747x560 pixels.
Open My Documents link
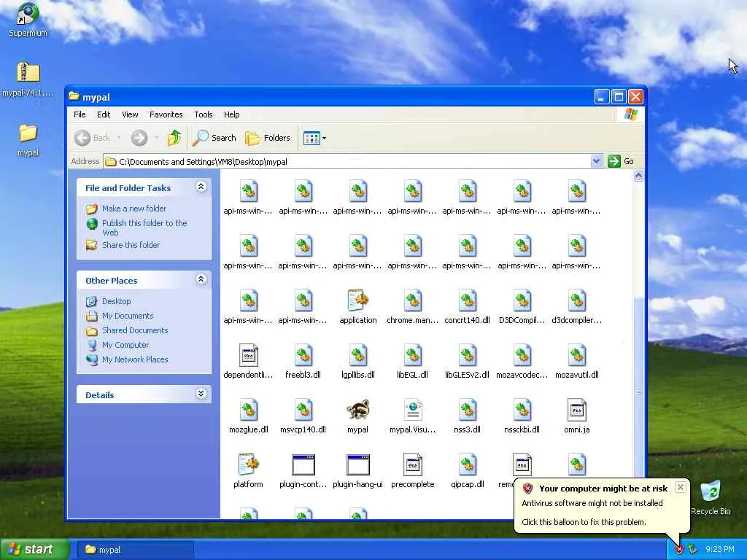coord(128,316)
